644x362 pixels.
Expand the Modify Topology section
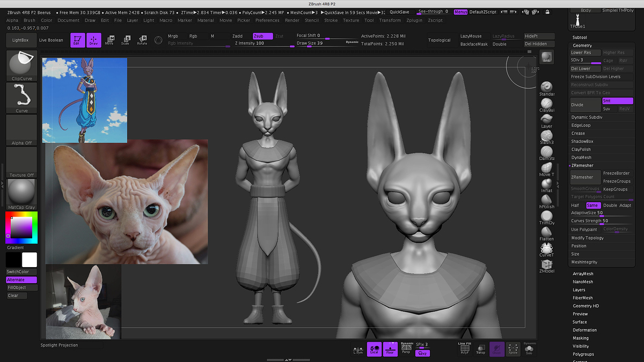tap(588, 238)
